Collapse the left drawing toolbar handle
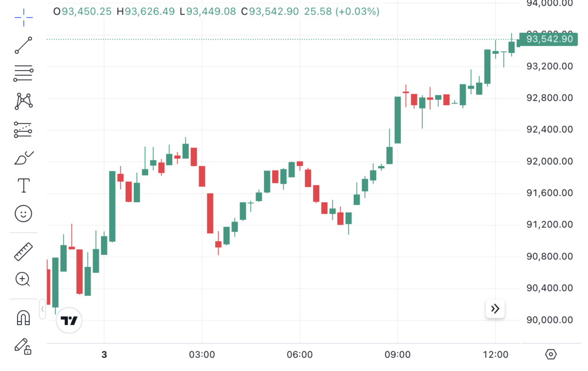The image size is (588, 371). coord(42,309)
